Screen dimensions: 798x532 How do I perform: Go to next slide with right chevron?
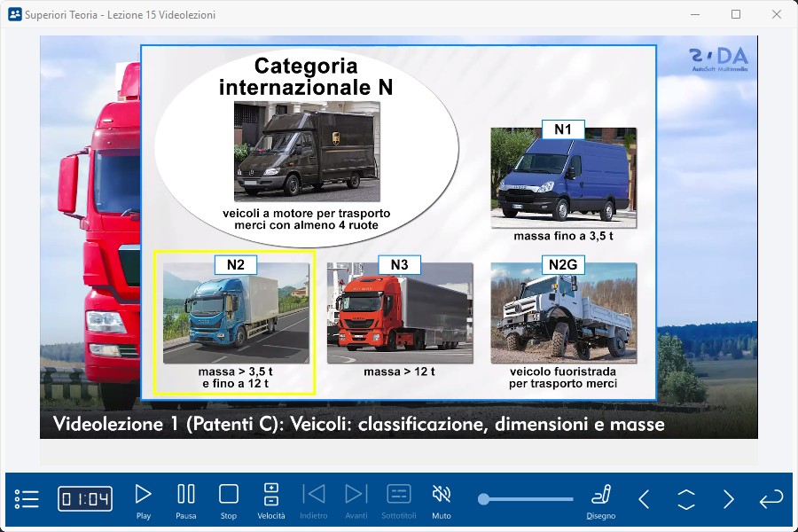click(729, 499)
